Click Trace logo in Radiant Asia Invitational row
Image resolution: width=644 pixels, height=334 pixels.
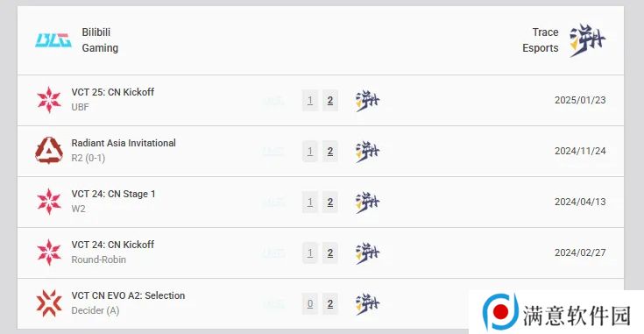click(367, 152)
